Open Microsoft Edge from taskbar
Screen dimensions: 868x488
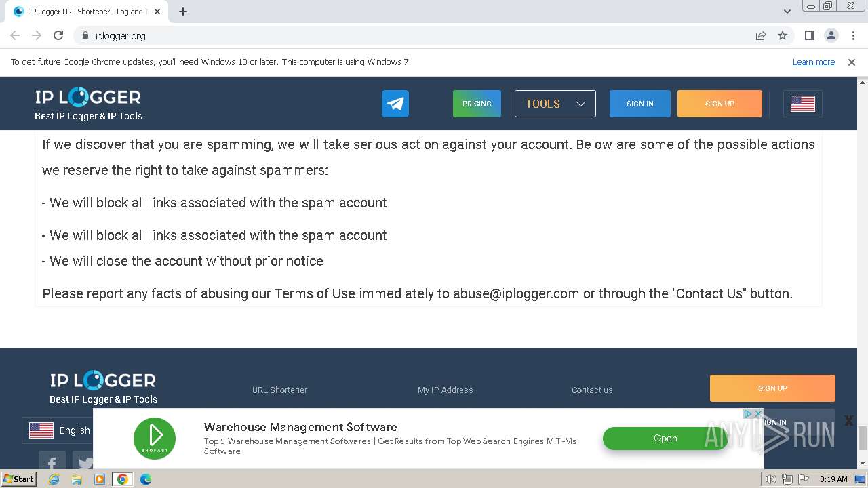(146, 479)
